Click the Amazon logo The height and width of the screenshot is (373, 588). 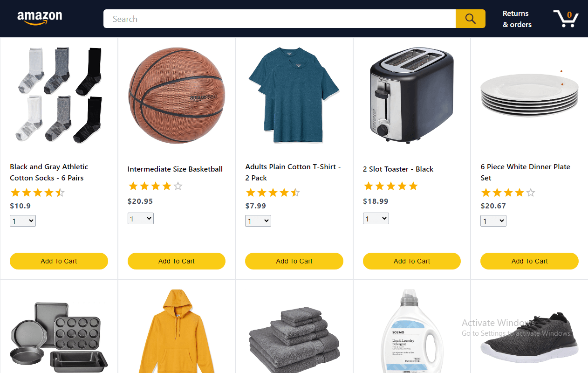40,18
